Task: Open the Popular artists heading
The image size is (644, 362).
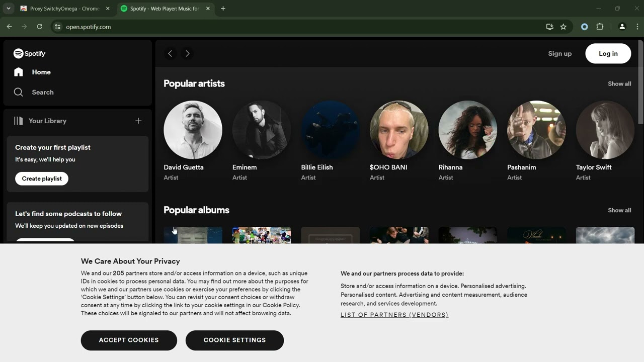Action: (x=194, y=83)
